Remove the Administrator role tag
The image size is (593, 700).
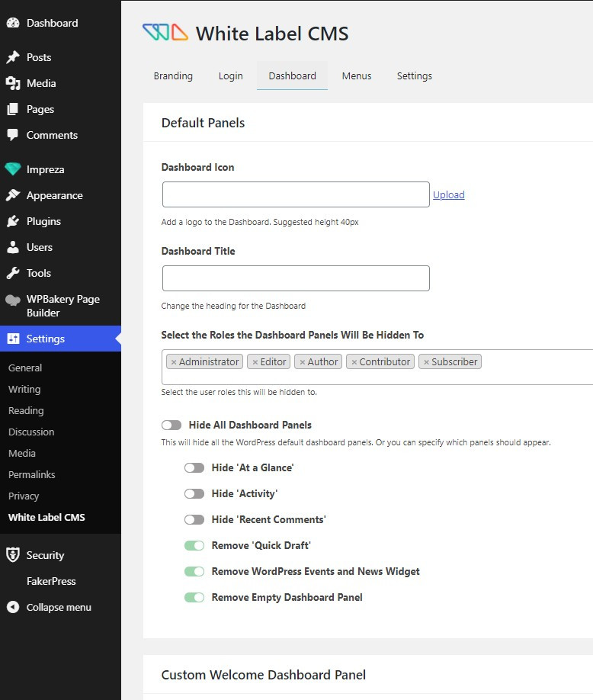tap(174, 362)
